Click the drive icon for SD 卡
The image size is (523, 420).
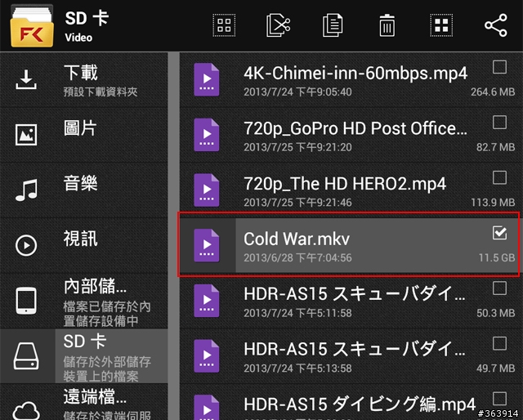[x=26, y=356]
